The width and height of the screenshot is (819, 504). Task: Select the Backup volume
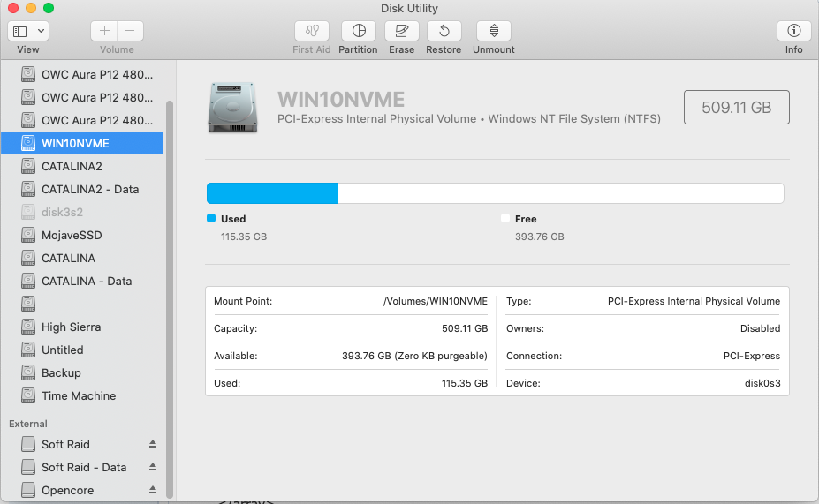pyautogui.click(x=82, y=372)
